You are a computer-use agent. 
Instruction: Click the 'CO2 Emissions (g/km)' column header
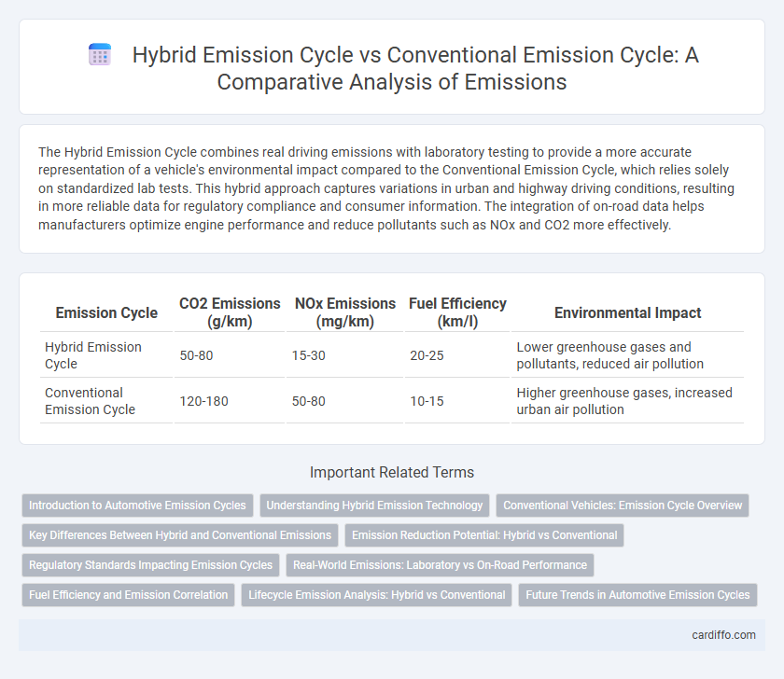pos(230,312)
